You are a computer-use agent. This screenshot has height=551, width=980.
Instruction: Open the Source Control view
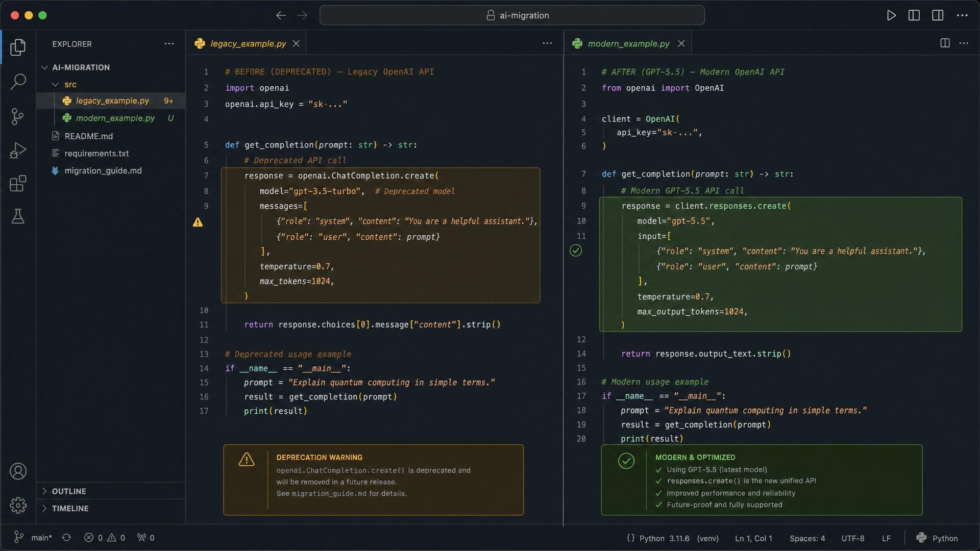[x=18, y=116]
